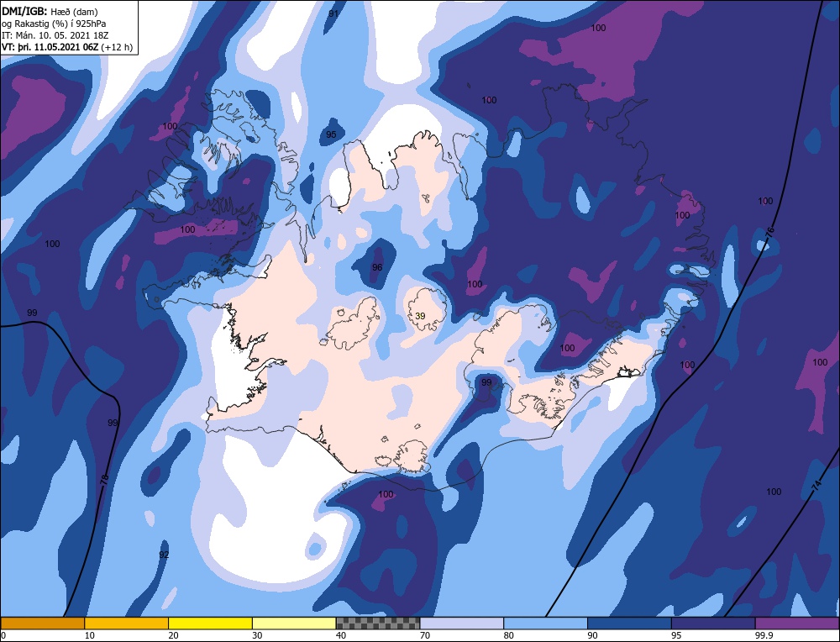Click the medium blue 90–95 legend swatch

[x=629, y=623]
